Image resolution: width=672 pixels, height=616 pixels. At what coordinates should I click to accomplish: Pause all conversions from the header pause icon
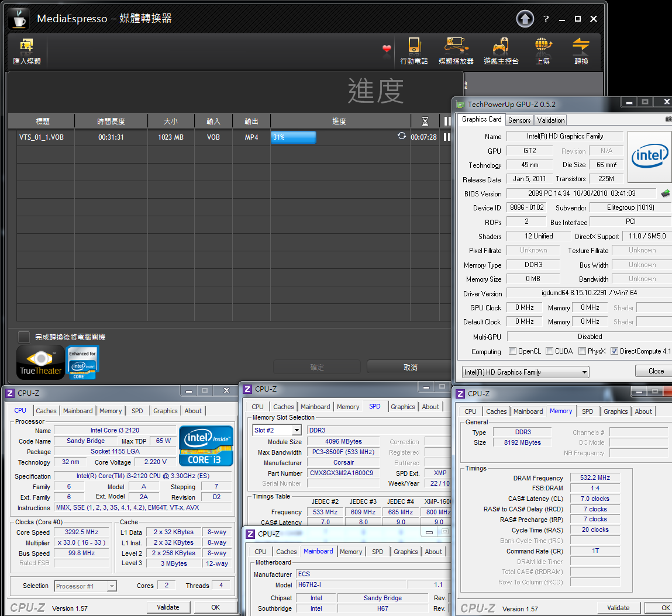coord(447,121)
